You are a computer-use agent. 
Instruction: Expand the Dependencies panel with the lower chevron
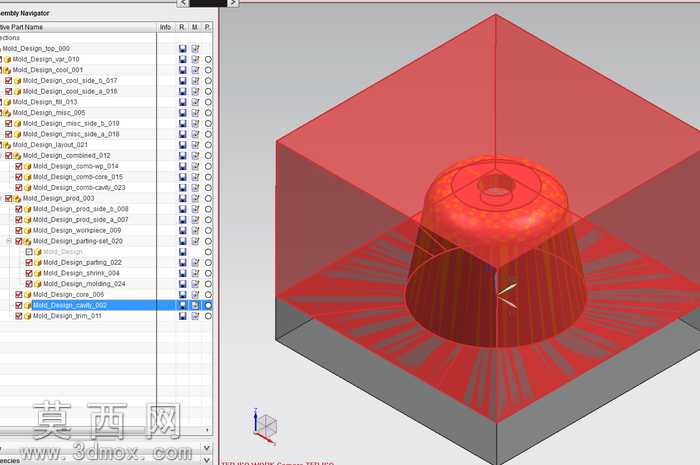click(x=207, y=460)
